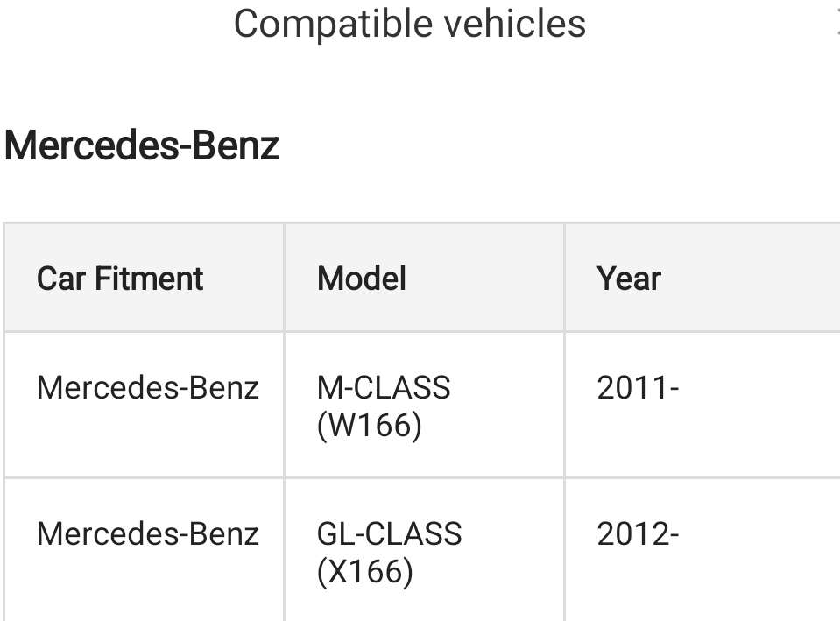Click the letters GL in GL-CLASS
Image resolution: width=840 pixels, height=621 pixels.
[335, 534]
